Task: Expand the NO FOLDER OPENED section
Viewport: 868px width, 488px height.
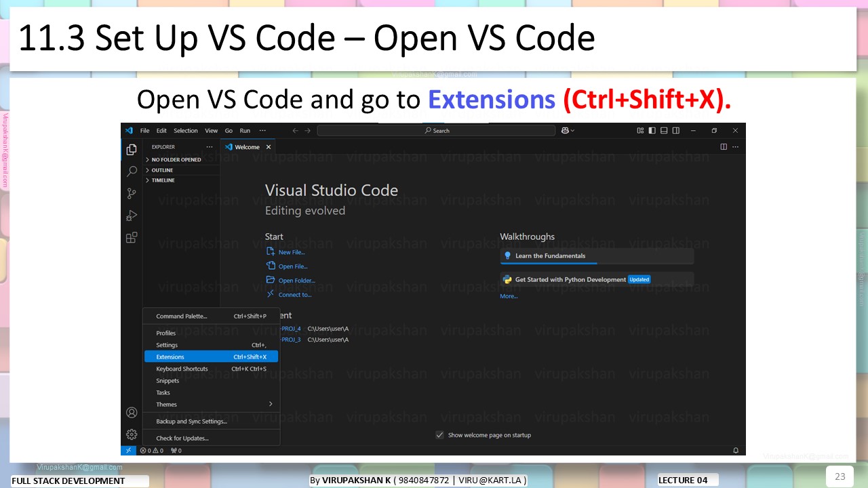Action: point(182,159)
